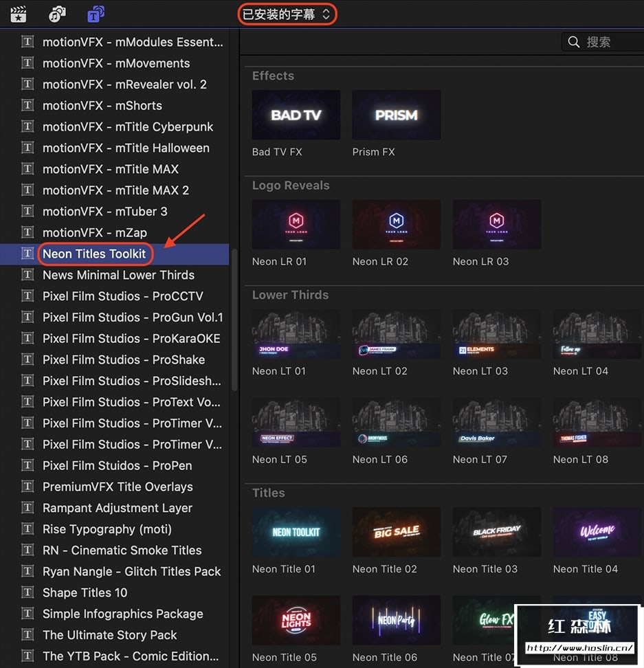Screen dimensions: 644x668
Task: Choose the Neon LT 07 lower third
Action: pyautogui.click(x=497, y=422)
